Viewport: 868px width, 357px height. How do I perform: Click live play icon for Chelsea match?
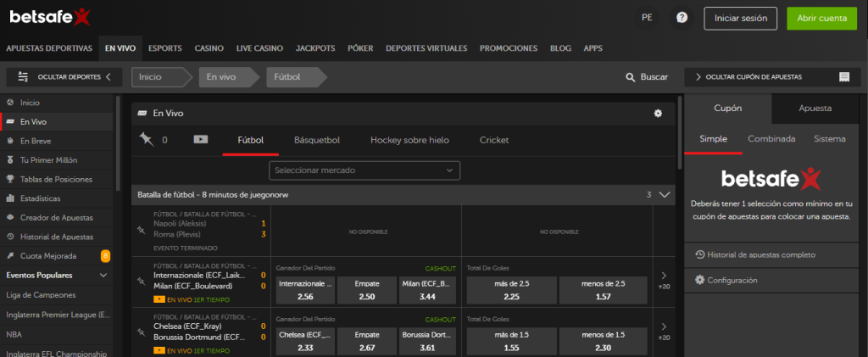(159, 350)
